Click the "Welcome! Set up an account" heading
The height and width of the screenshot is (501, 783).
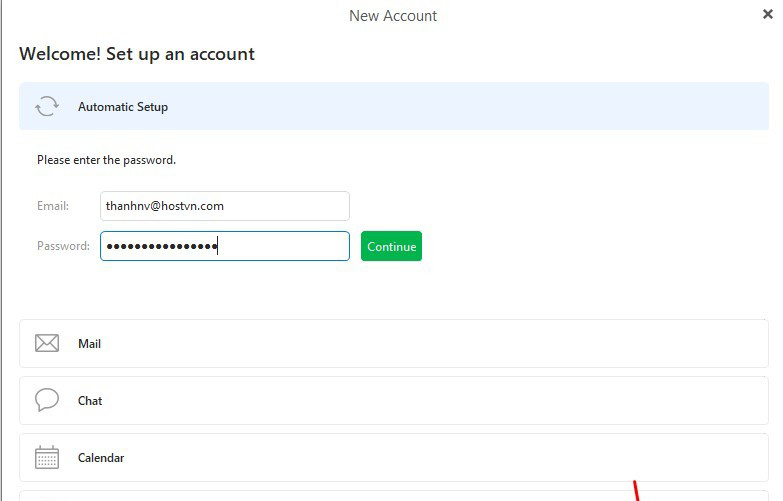[x=137, y=54]
